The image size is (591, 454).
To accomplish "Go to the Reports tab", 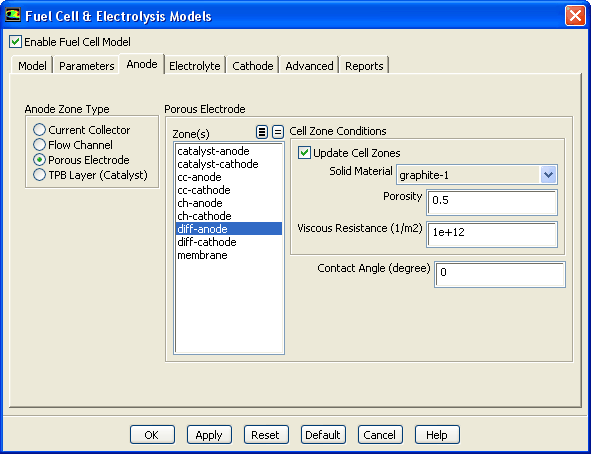I will coord(364,66).
